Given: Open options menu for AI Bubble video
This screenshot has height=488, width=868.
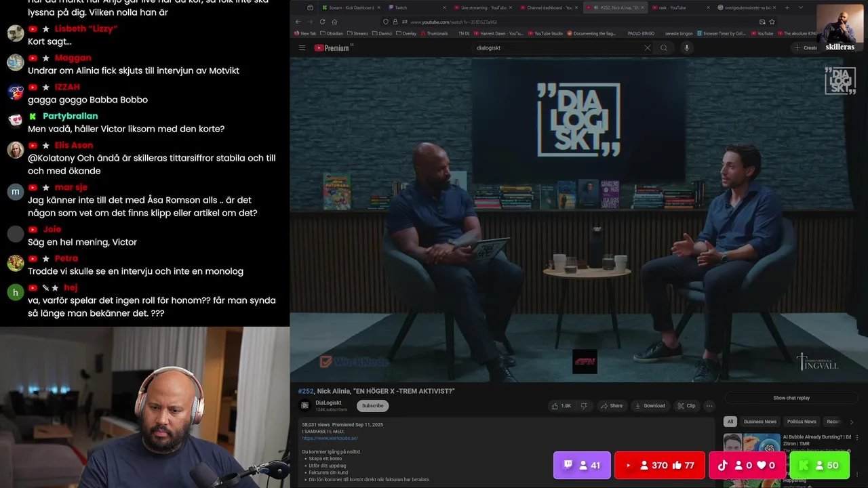Looking at the screenshot, I should pos(857,439).
